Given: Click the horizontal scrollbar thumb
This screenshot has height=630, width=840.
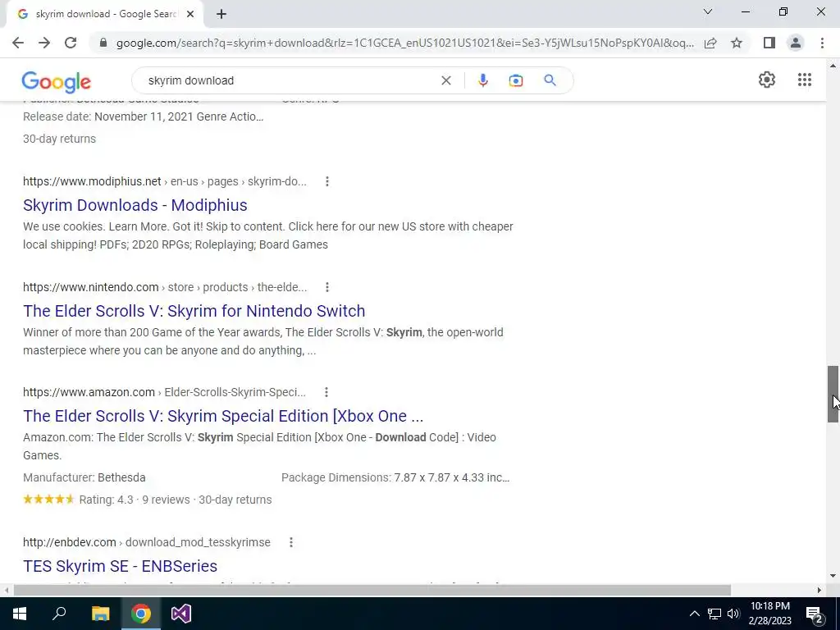Looking at the screenshot, I should pos(372,590).
